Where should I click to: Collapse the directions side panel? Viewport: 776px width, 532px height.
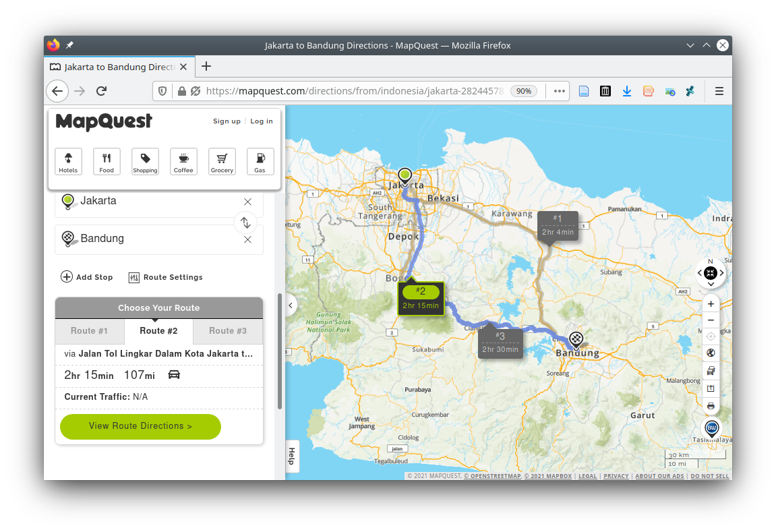pyautogui.click(x=291, y=305)
